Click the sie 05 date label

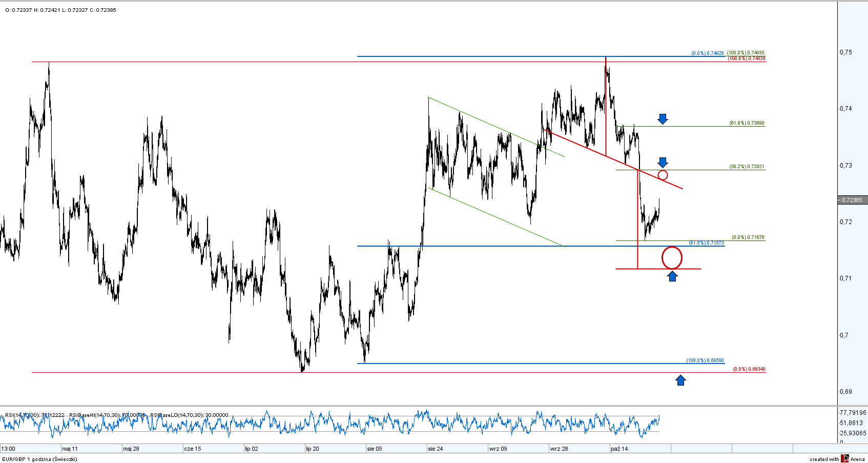[x=375, y=449]
